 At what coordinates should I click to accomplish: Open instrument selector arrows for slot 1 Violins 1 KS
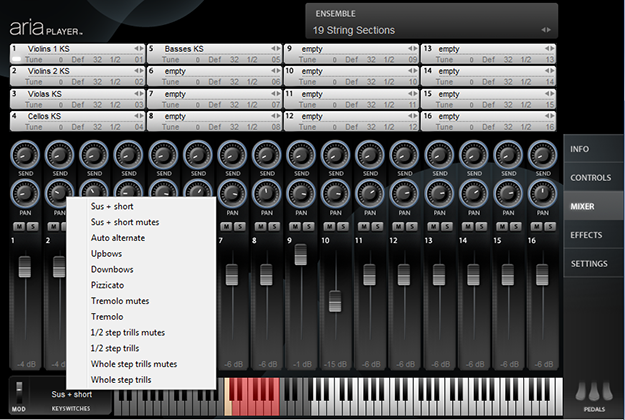139,48
